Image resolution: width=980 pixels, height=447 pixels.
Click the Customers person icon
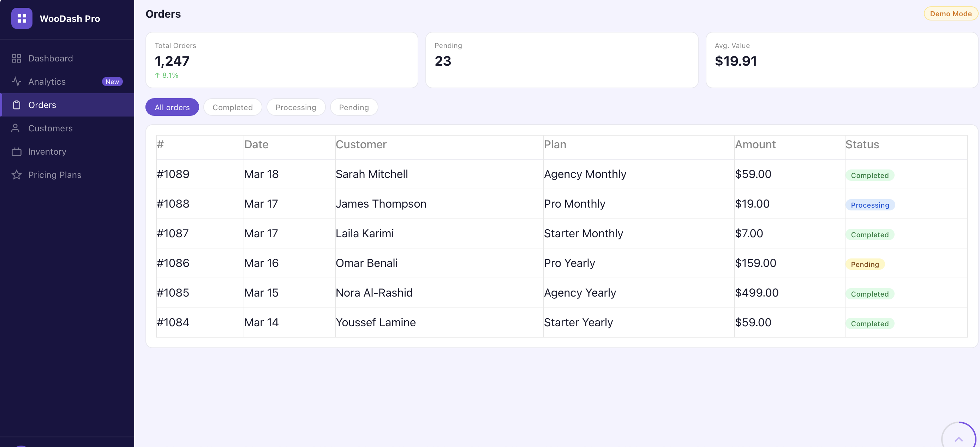click(16, 128)
